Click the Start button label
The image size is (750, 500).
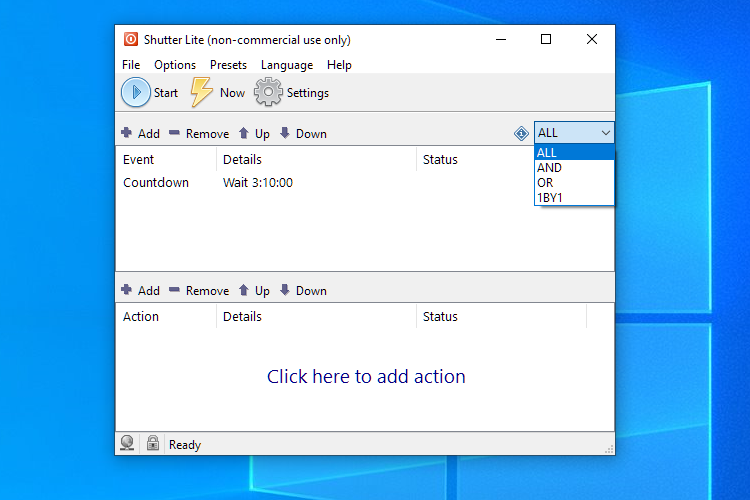click(x=165, y=93)
